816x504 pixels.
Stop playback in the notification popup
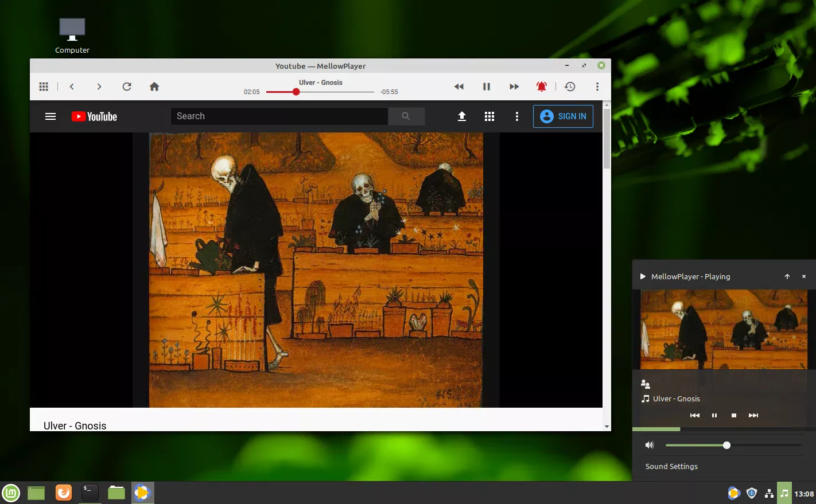point(733,415)
